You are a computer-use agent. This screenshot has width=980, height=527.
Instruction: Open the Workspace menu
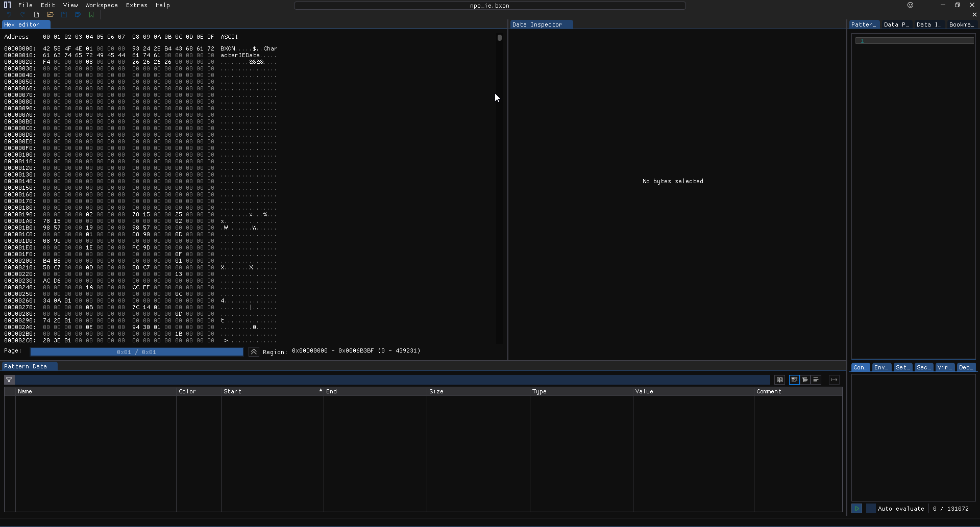102,5
